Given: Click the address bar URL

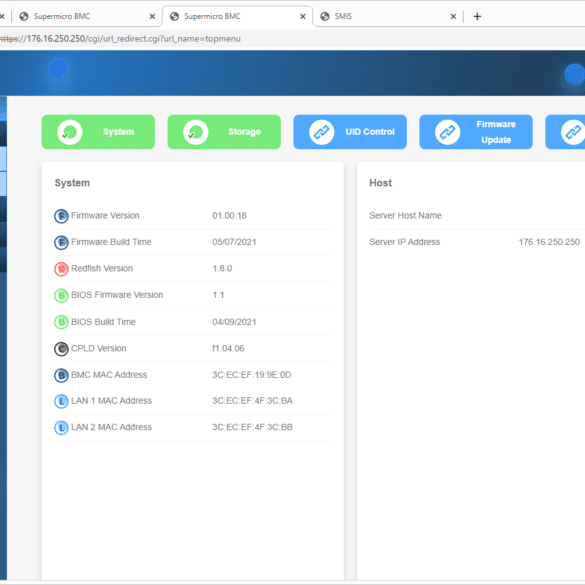Looking at the screenshot, I should point(120,39).
